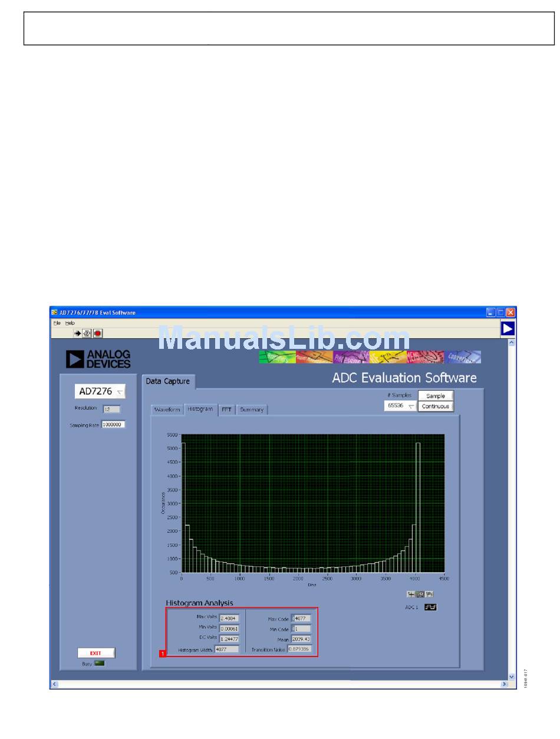Open the File menu
This screenshot has width=560, height=739.
click(x=57, y=323)
